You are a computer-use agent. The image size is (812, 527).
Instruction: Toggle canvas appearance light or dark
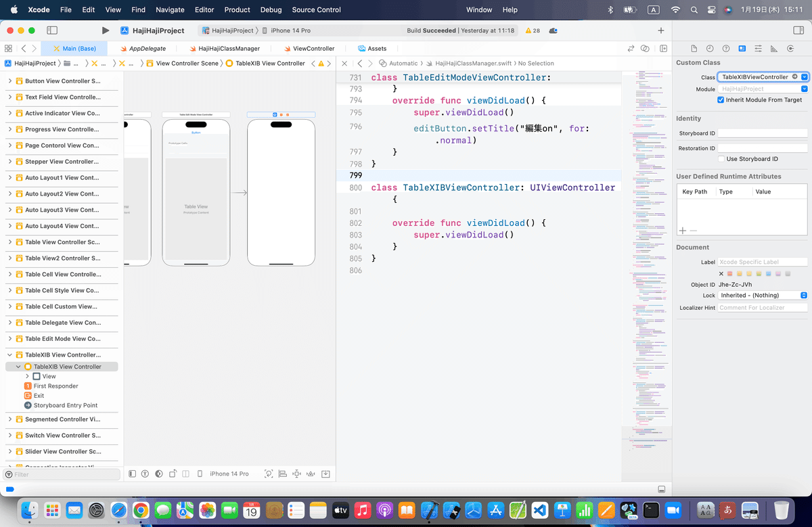pyautogui.click(x=158, y=474)
